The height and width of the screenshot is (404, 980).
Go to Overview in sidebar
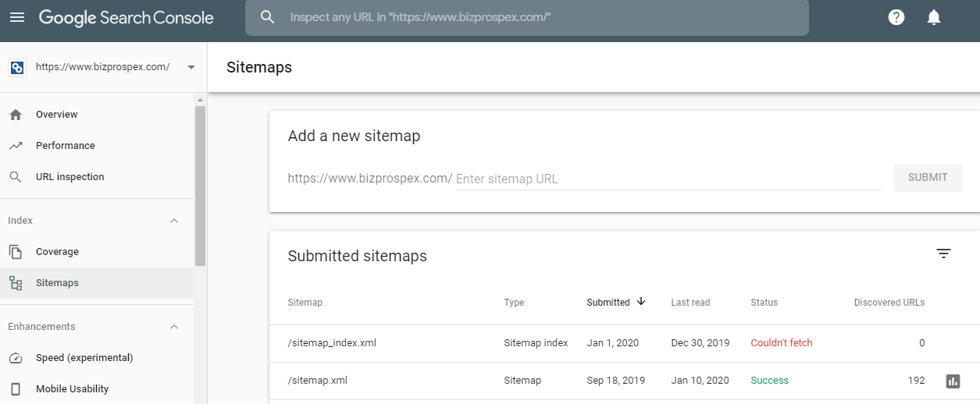56,115
